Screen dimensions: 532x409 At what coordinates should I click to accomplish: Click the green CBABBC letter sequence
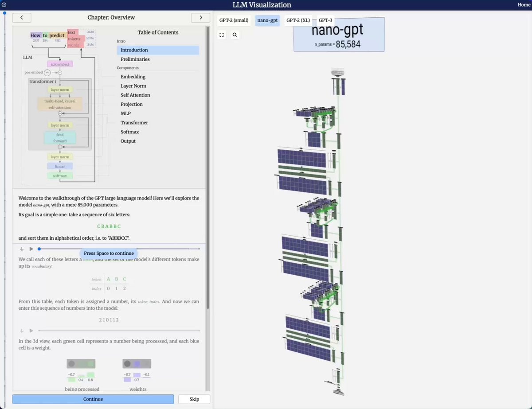pos(109,226)
